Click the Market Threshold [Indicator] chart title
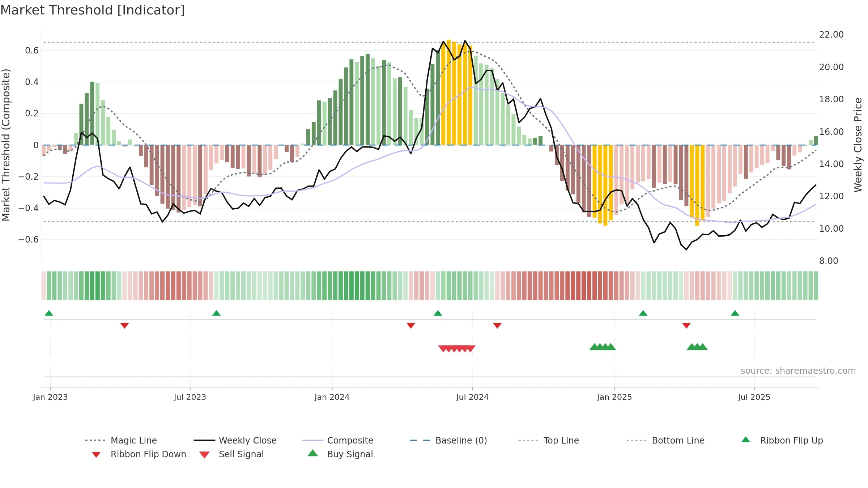 pyautogui.click(x=93, y=10)
